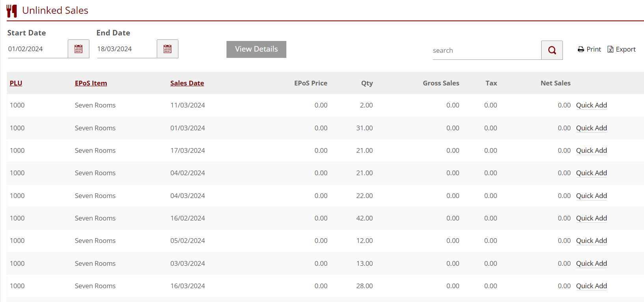Sort by Sales Date column header
Screen dimensions: 644x302
pyautogui.click(x=187, y=83)
